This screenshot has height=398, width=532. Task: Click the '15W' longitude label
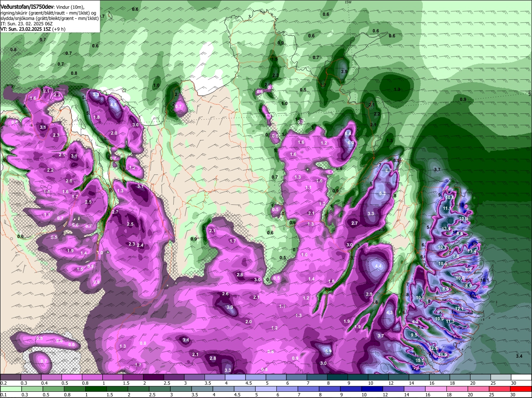tap(348, 2)
